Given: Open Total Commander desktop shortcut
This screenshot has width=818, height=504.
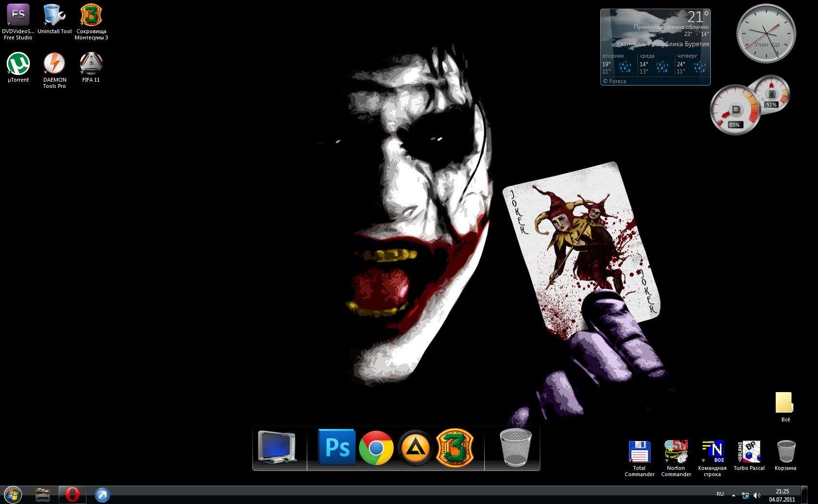Looking at the screenshot, I should tap(639, 453).
